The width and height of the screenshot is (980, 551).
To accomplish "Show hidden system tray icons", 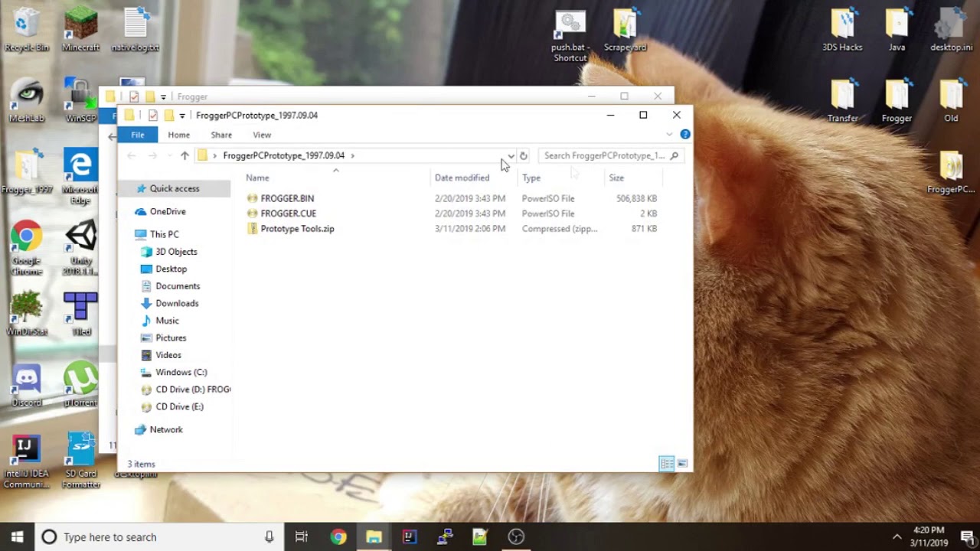I will click(897, 536).
